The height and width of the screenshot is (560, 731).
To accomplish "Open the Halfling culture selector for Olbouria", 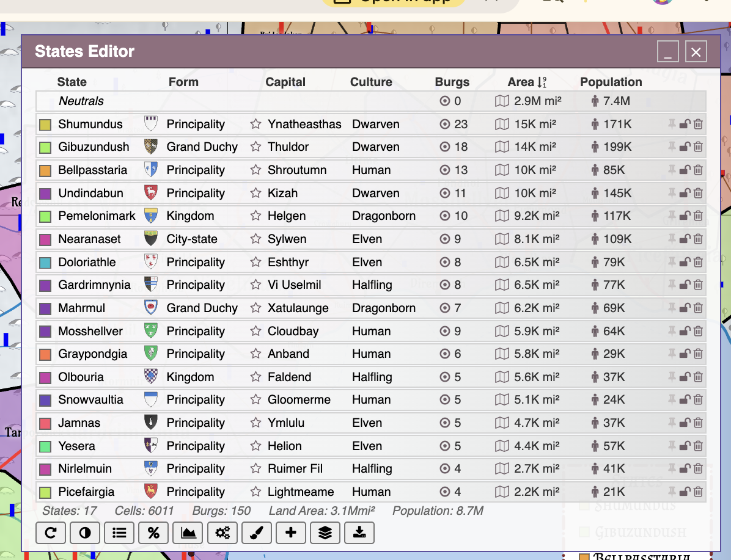I will point(372,376).
